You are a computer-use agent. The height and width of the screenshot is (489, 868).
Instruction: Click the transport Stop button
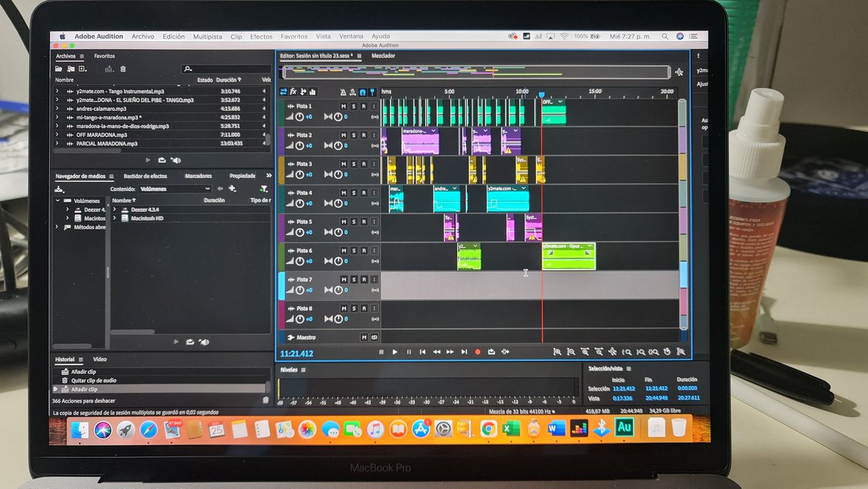point(381,352)
